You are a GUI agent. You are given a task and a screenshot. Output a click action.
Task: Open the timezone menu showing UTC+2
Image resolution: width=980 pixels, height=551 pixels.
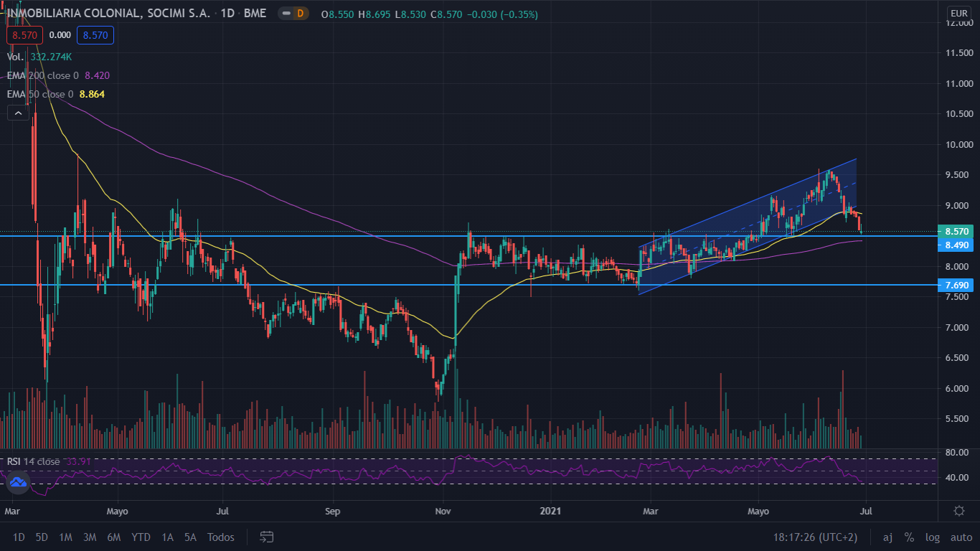tap(825, 537)
